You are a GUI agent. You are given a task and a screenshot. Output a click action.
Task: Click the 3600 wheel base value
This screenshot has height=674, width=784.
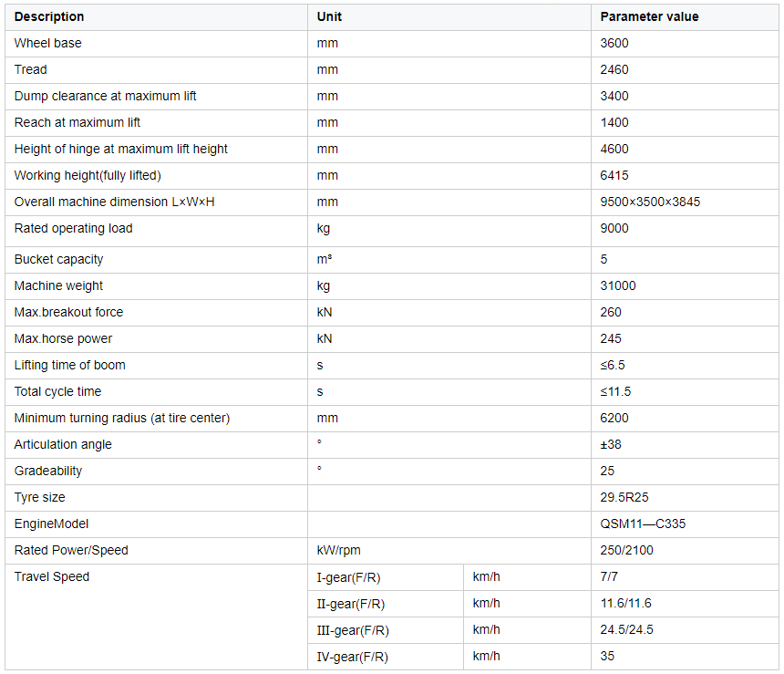tap(614, 44)
